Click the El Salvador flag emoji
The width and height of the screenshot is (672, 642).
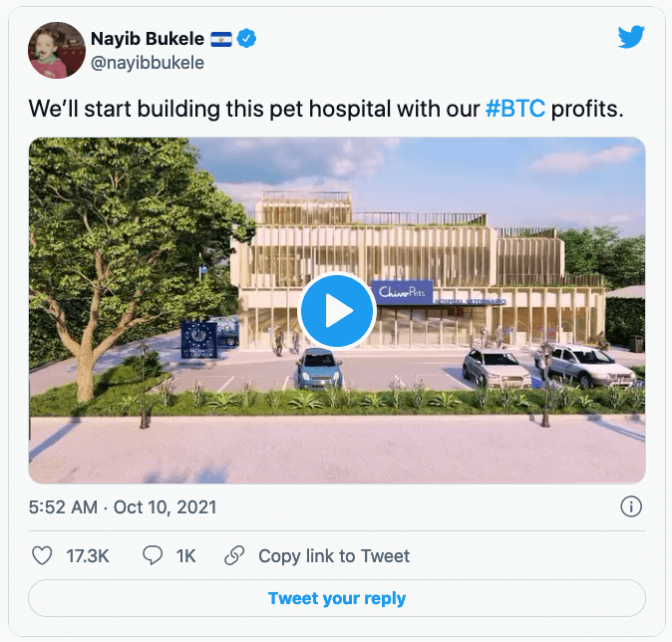pyautogui.click(x=221, y=39)
